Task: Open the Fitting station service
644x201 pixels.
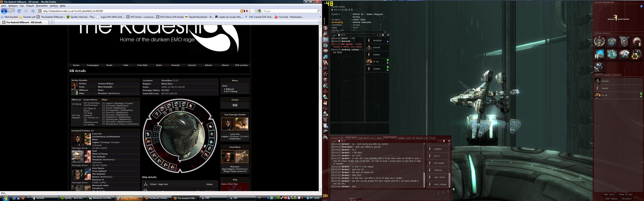Action: (x=612, y=42)
